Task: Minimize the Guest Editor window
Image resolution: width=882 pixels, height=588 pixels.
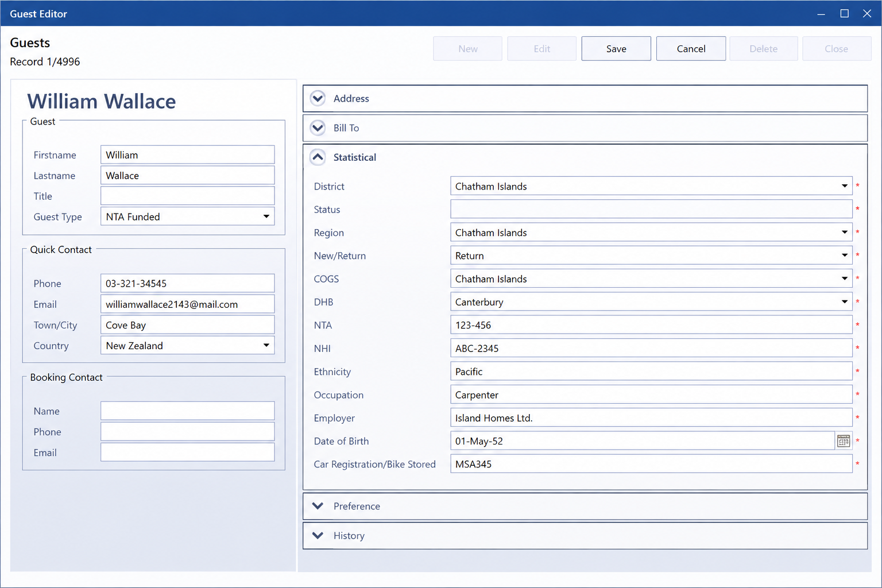Action: [821, 13]
